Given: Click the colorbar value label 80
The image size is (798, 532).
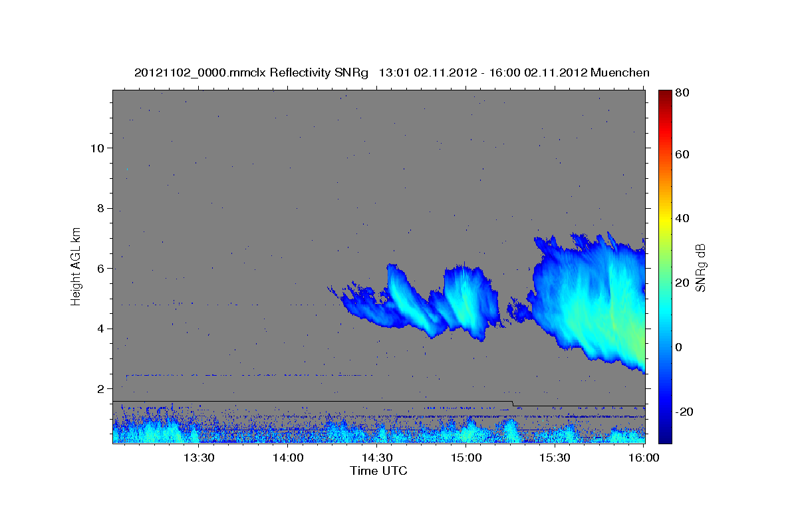Looking at the screenshot, I should pos(683,92).
